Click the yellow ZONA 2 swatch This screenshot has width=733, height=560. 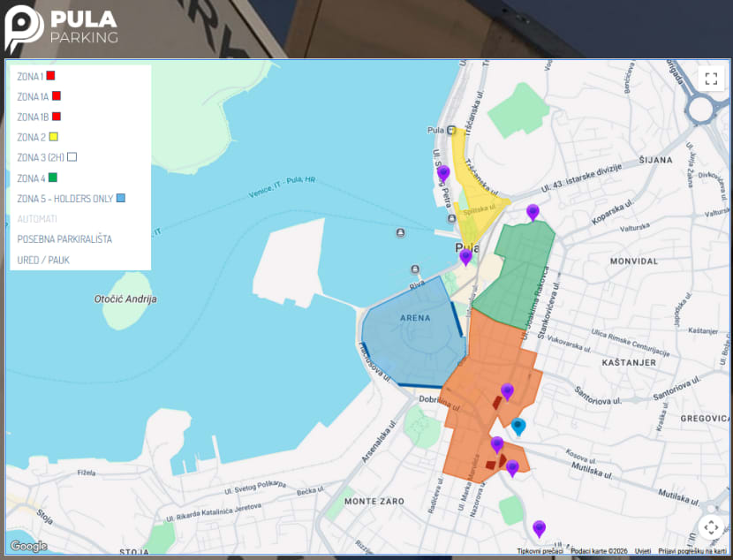coord(53,137)
